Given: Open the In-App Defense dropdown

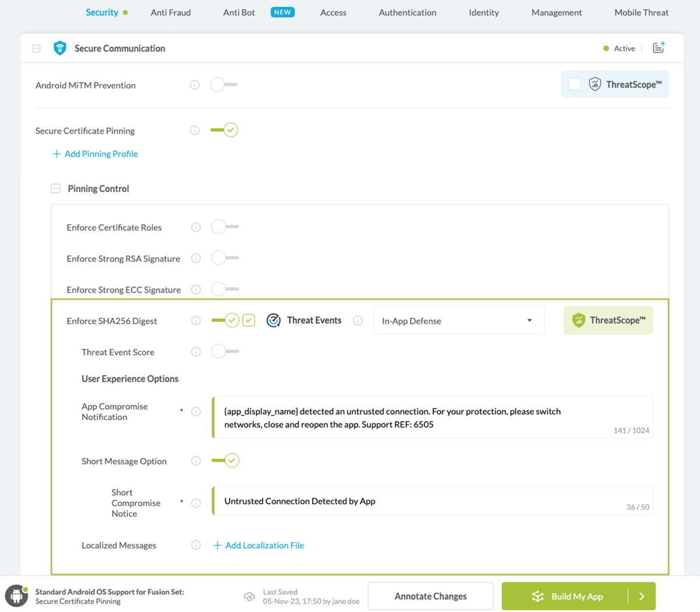Looking at the screenshot, I should (459, 320).
